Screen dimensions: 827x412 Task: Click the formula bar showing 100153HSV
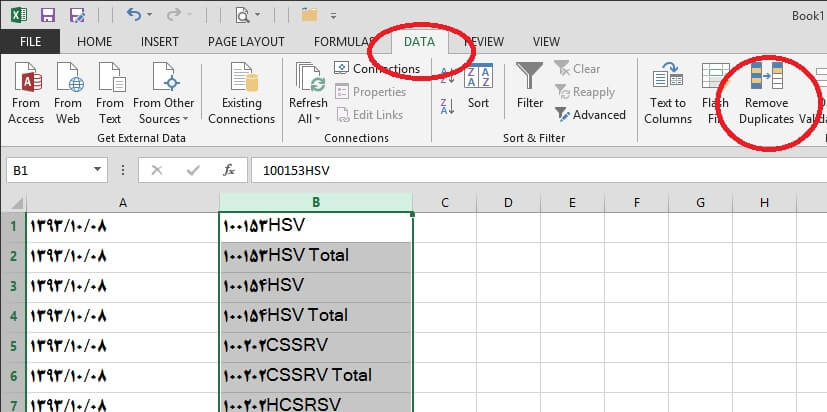(539, 170)
